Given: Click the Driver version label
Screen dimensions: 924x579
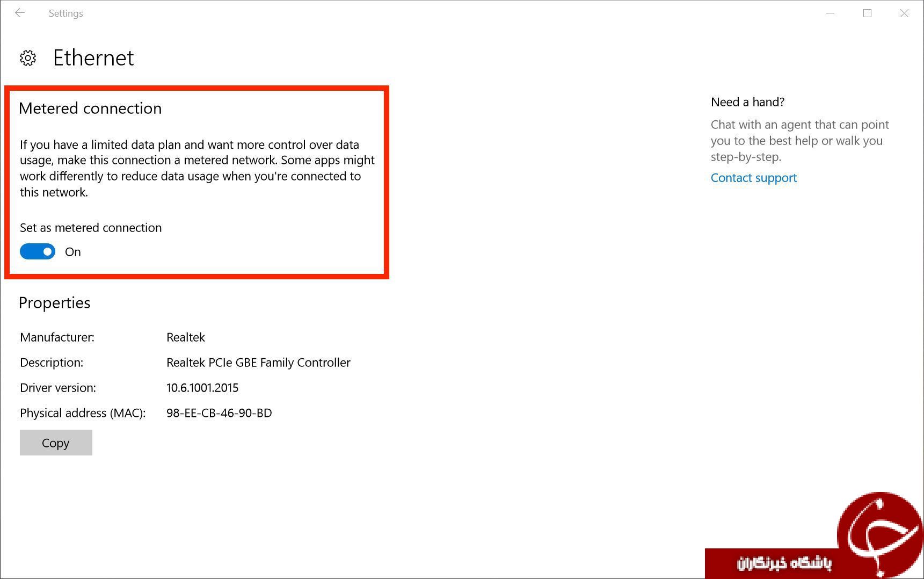Looking at the screenshot, I should 58,388.
